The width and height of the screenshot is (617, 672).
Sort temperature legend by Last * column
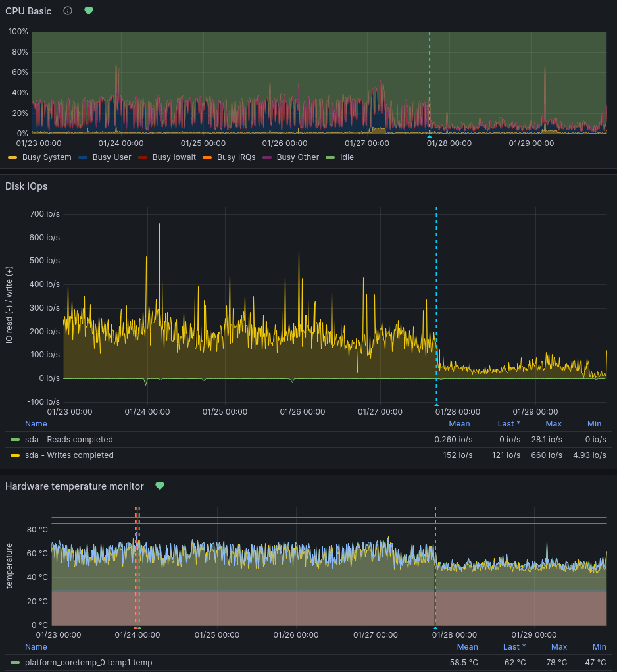click(x=514, y=647)
